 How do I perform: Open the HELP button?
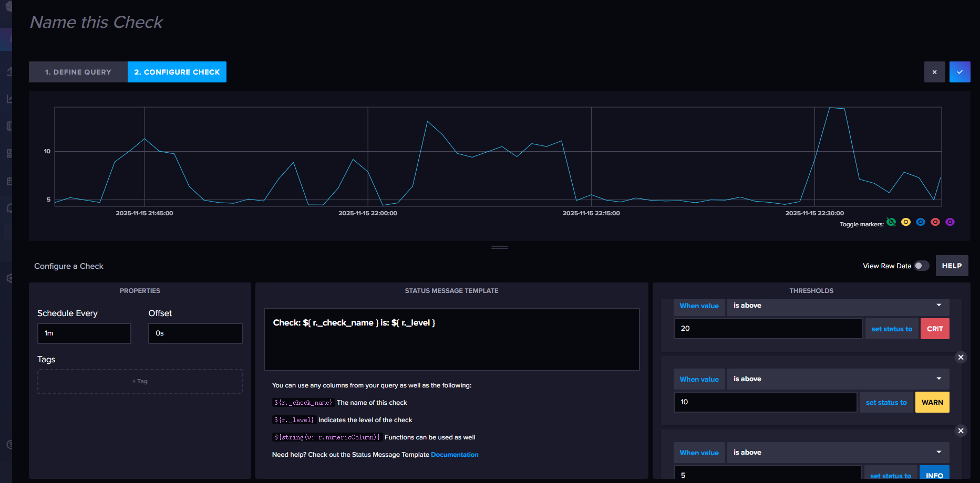point(952,266)
